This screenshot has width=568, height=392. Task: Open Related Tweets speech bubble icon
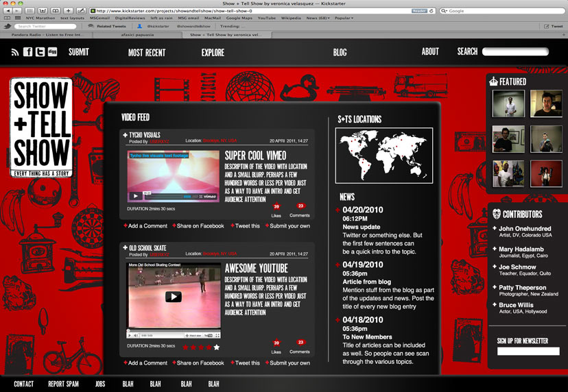(91, 26)
